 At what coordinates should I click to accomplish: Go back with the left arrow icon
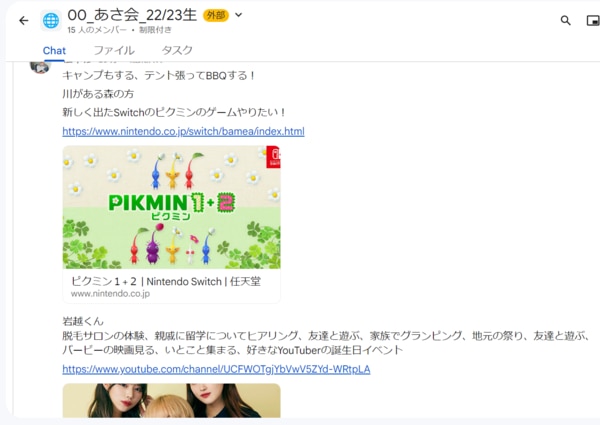tap(24, 20)
